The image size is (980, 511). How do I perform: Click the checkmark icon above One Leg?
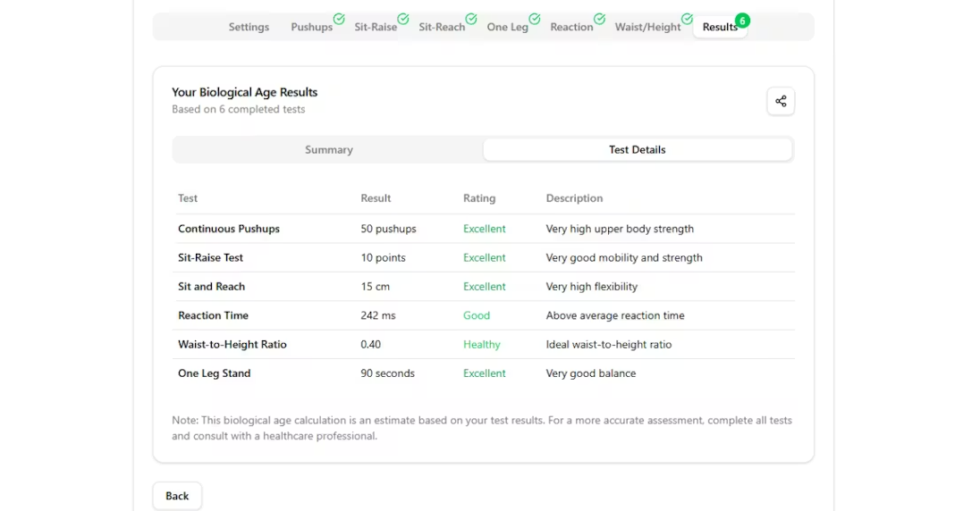point(535,19)
